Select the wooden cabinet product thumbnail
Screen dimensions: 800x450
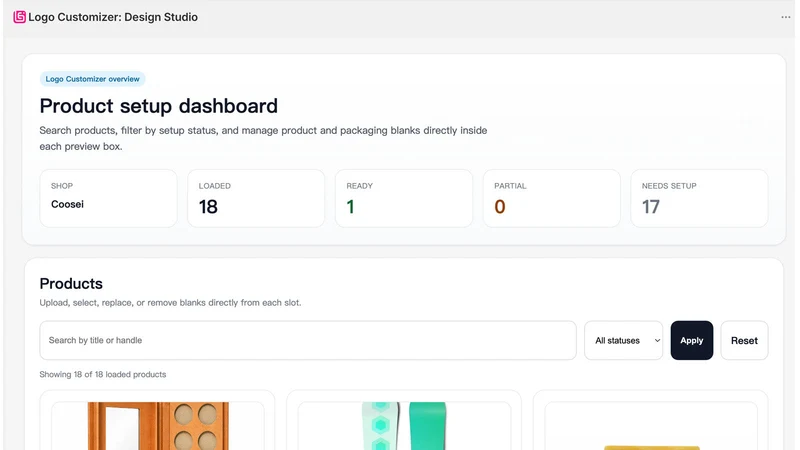click(x=158, y=426)
